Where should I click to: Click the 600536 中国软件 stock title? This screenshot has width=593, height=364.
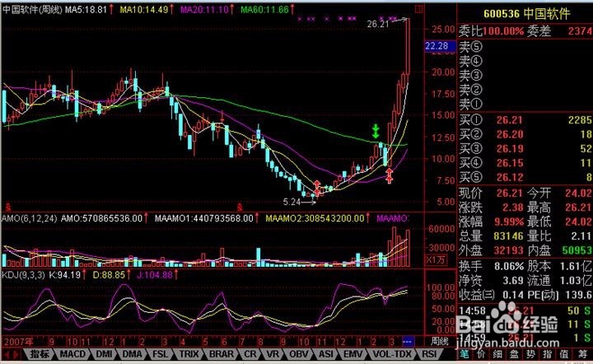(x=526, y=14)
